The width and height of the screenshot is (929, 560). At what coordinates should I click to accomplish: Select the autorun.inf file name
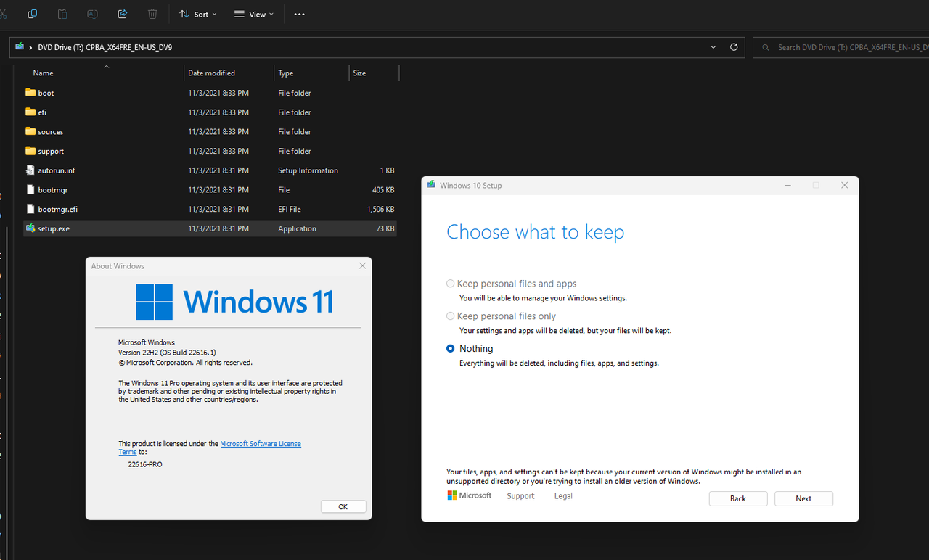tap(57, 170)
